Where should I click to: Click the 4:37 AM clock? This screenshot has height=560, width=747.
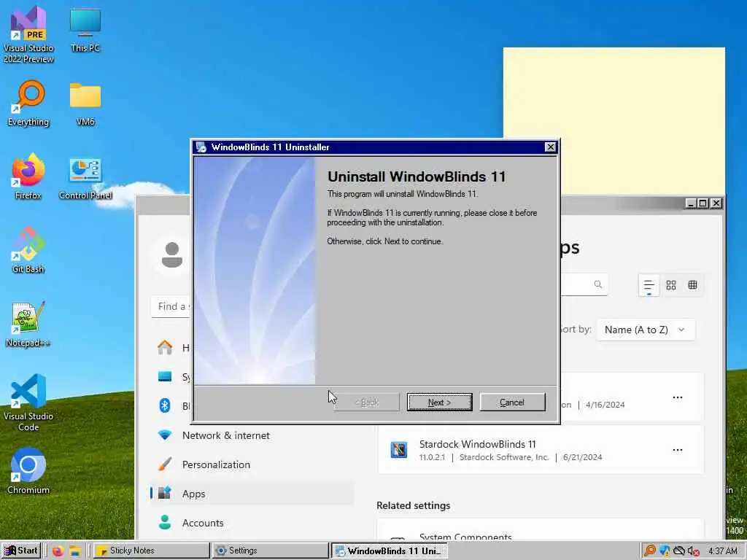click(723, 551)
